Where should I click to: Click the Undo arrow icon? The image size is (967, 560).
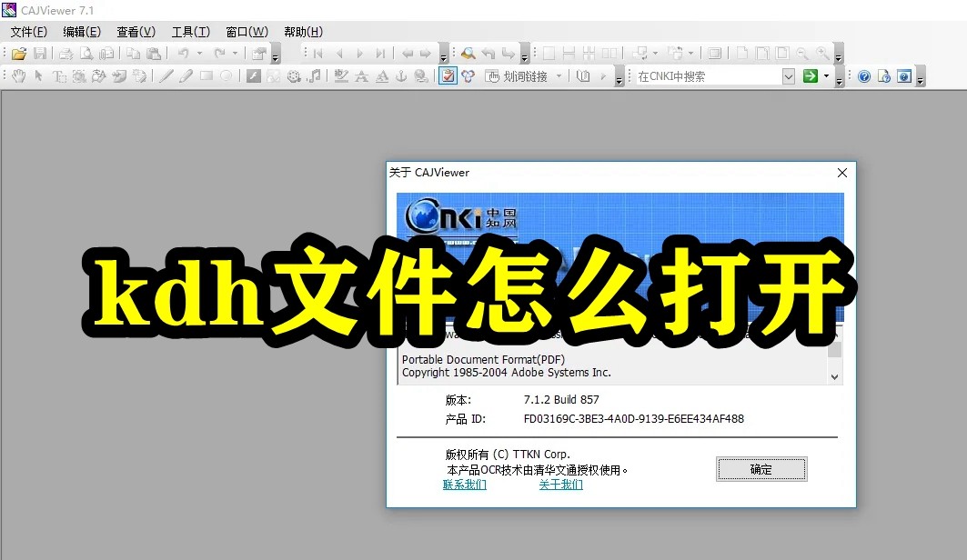pos(183,54)
